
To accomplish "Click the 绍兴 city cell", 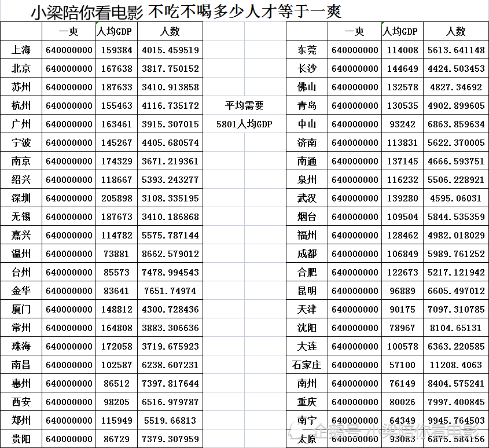I will tap(21, 179).
